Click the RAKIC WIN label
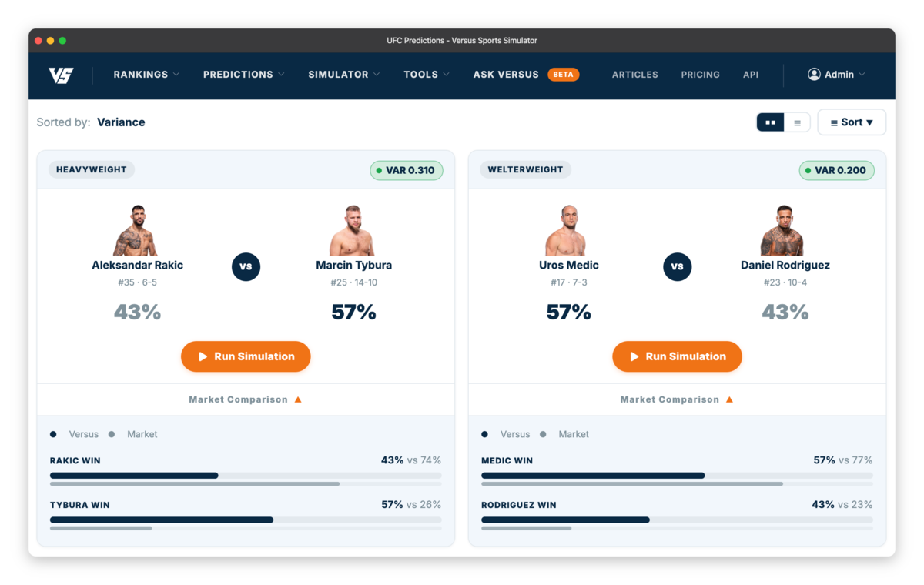The width and height of the screenshot is (924, 585). pos(75,461)
